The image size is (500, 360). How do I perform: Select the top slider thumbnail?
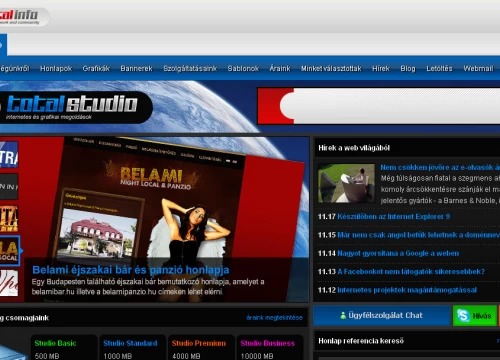point(9,155)
